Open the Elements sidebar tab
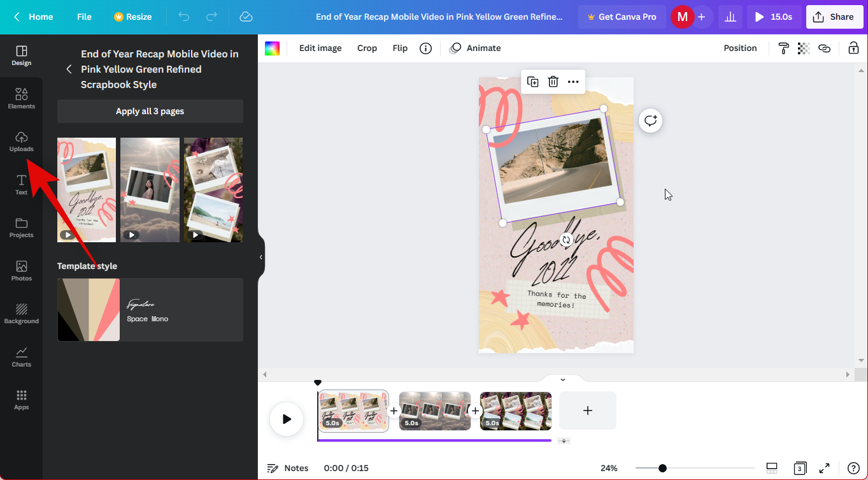This screenshot has height=480, width=868. (x=21, y=99)
